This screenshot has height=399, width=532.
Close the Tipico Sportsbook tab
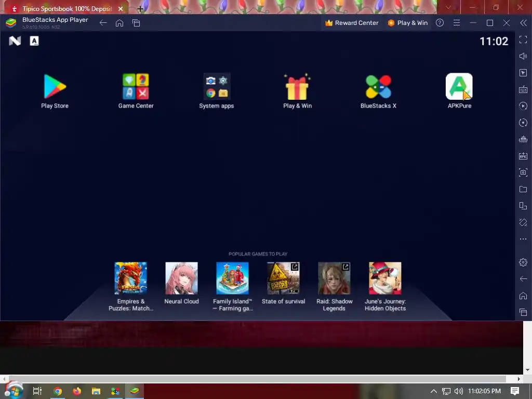point(121,8)
